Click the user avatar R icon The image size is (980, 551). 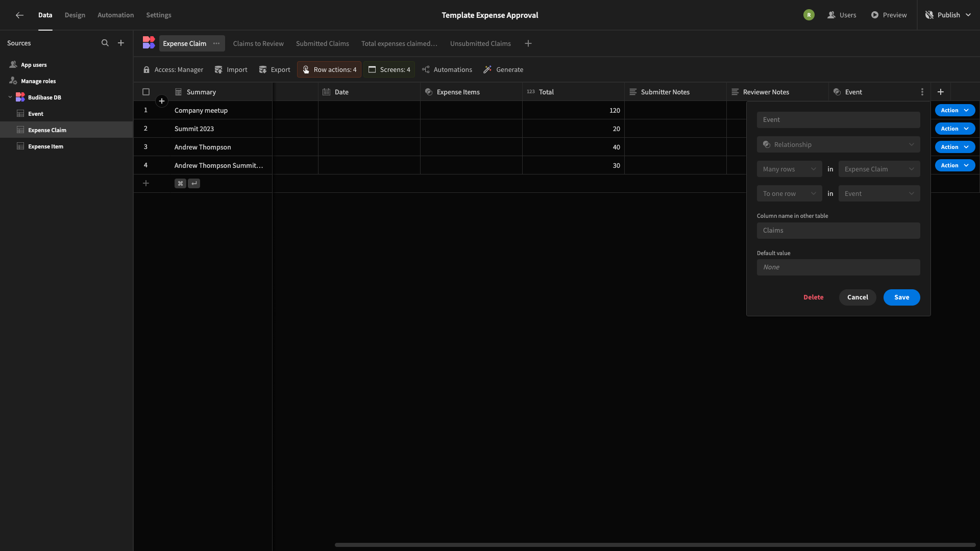(808, 15)
